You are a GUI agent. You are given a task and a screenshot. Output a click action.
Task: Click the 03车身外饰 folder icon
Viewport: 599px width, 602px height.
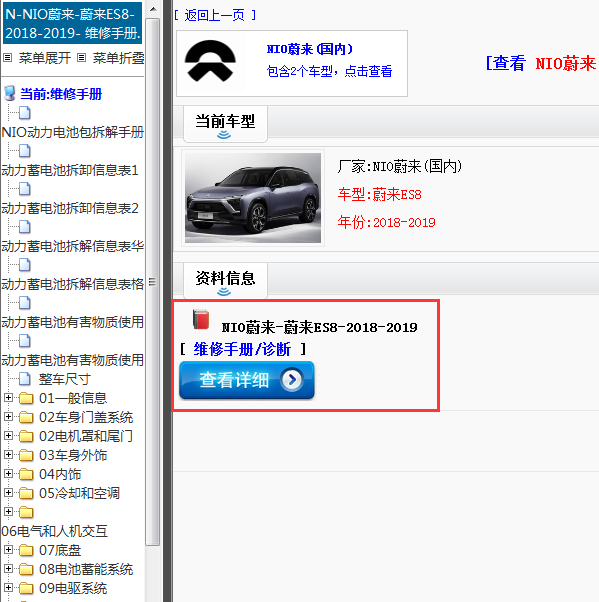(26, 455)
